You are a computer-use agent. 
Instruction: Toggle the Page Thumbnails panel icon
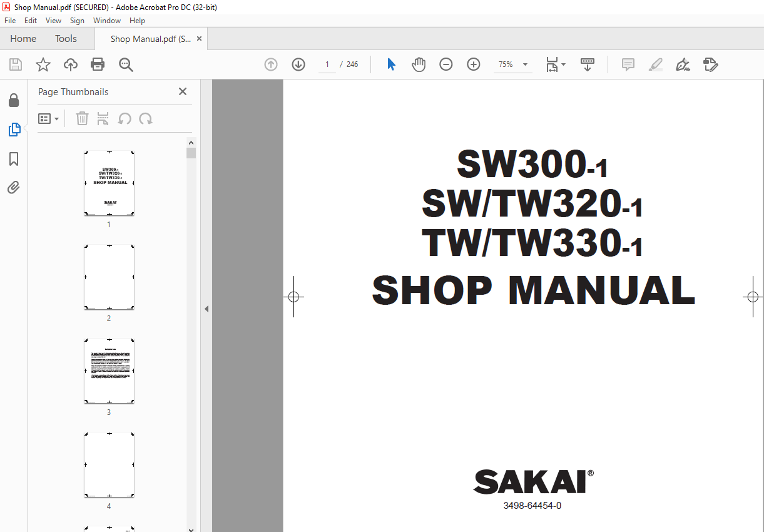[x=14, y=130]
